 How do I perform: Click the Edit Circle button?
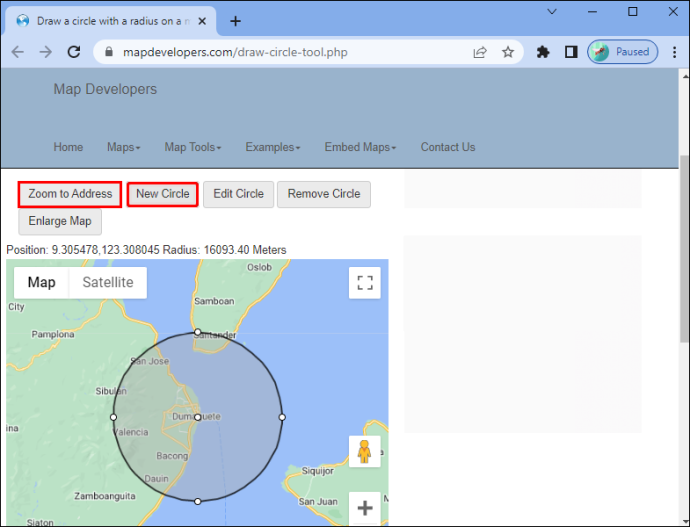(x=239, y=194)
